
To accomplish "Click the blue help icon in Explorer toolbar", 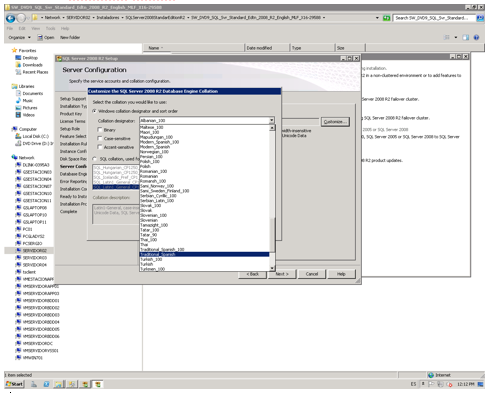I will tap(476, 37).
